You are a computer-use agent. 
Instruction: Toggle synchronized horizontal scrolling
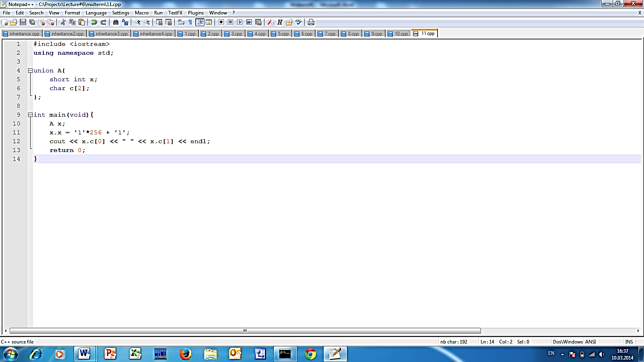[169, 23]
